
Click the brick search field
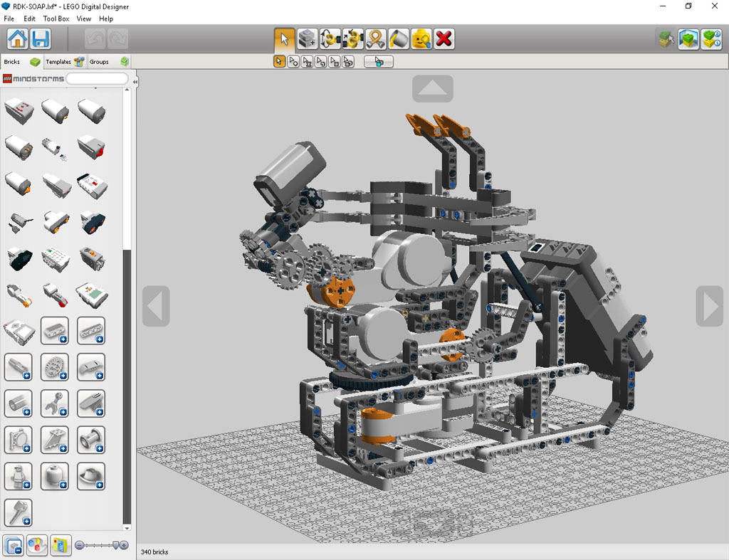(96, 79)
